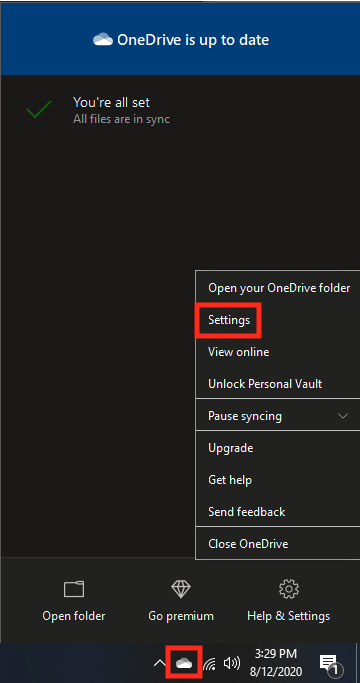Open the Action Center notification icon

(330, 665)
